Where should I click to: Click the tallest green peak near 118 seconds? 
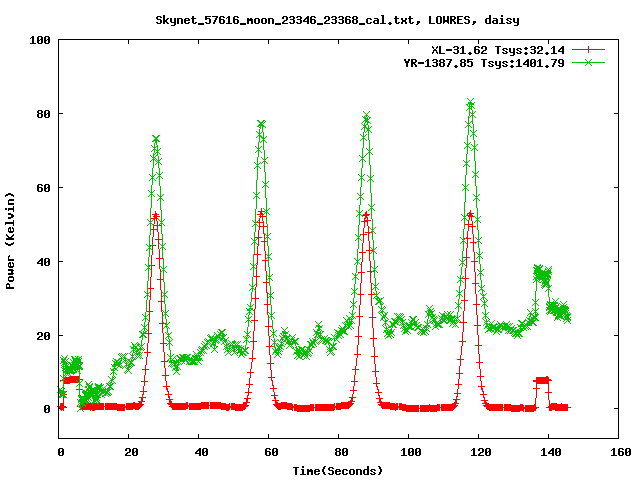click(471, 102)
